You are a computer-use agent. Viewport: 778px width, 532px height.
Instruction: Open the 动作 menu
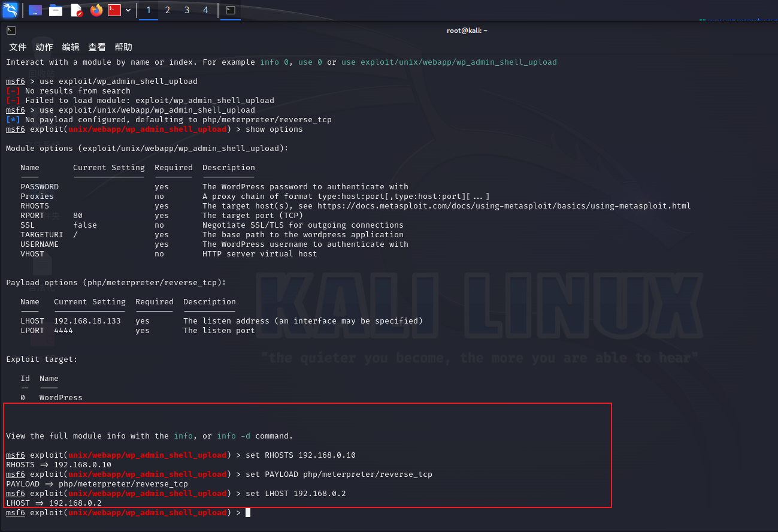44,47
